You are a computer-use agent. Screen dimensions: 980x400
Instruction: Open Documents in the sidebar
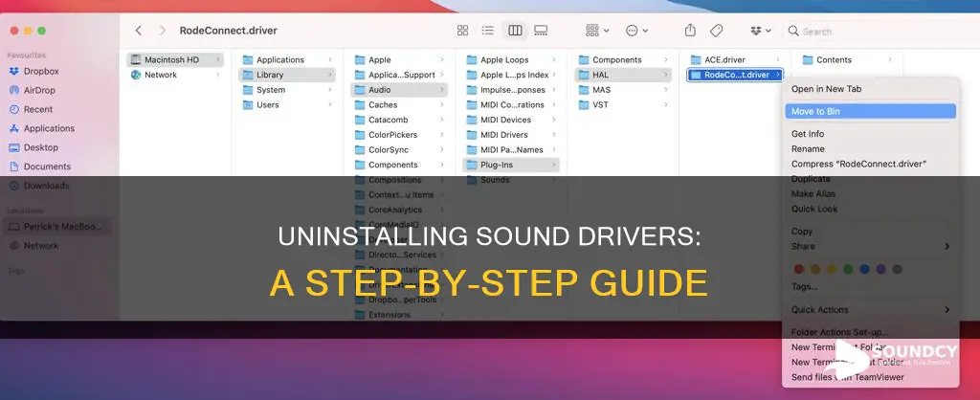[48, 167]
